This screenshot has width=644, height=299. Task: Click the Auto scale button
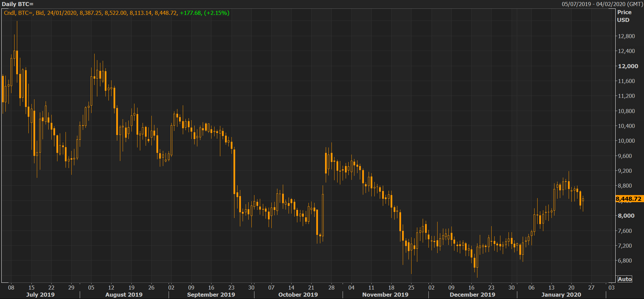tap(625, 279)
